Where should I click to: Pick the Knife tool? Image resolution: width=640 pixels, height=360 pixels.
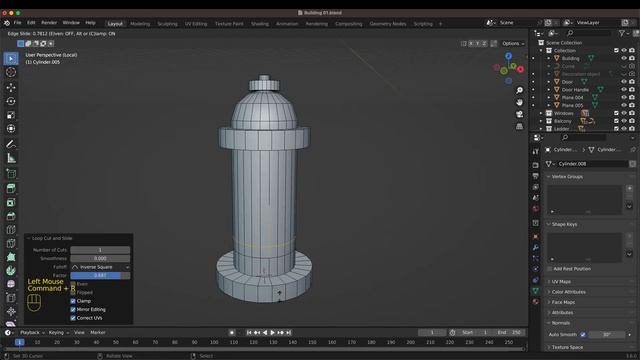pos(11,243)
